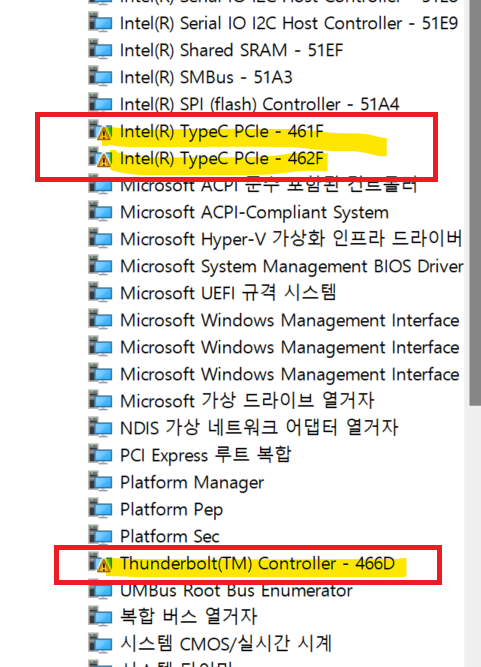Click the icon beside Microsoft ACPI-Compliant System

(x=100, y=212)
